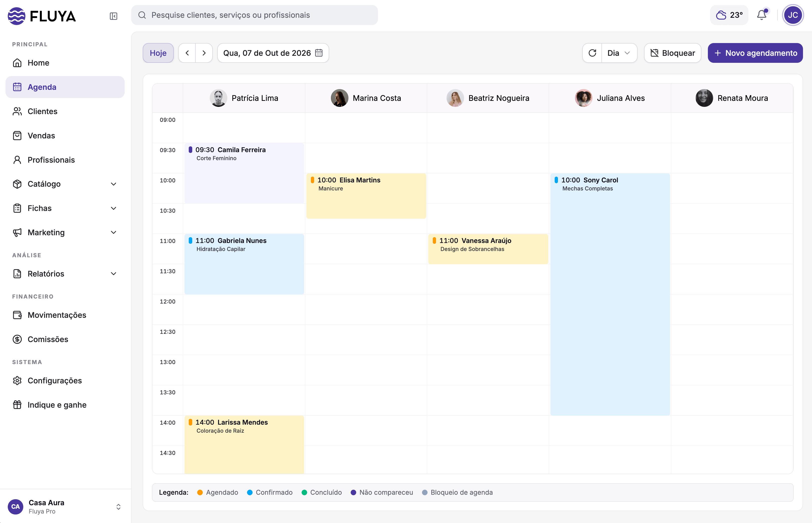
Task: Select Agenda in the sidebar
Action: tap(65, 87)
